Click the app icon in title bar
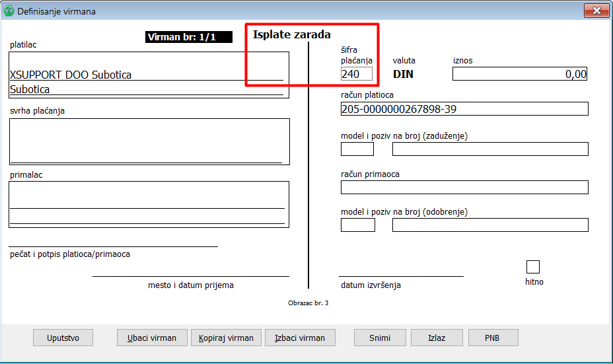The width and height of the screenshot is (613, 364). click(x=9, y=11)
